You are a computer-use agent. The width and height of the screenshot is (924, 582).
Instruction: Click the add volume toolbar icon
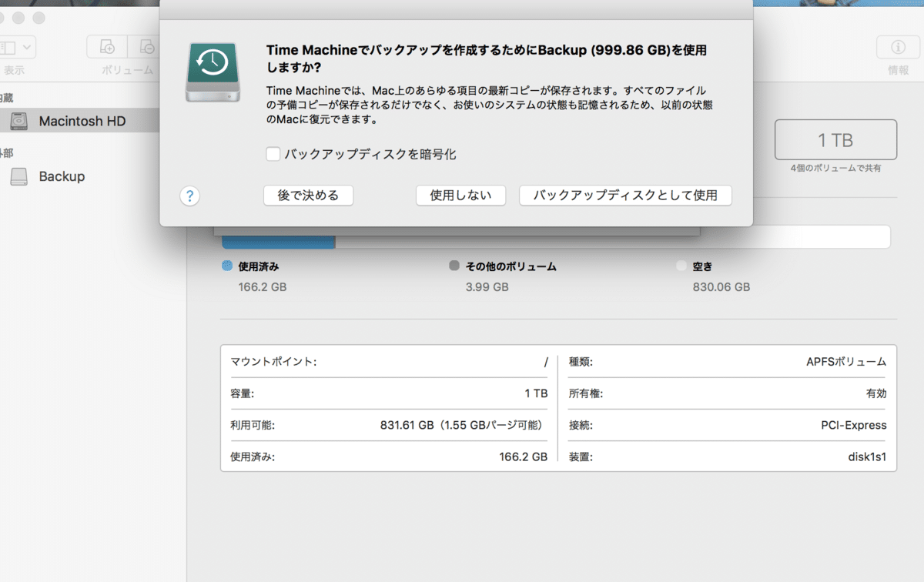(x=108, y=48)
